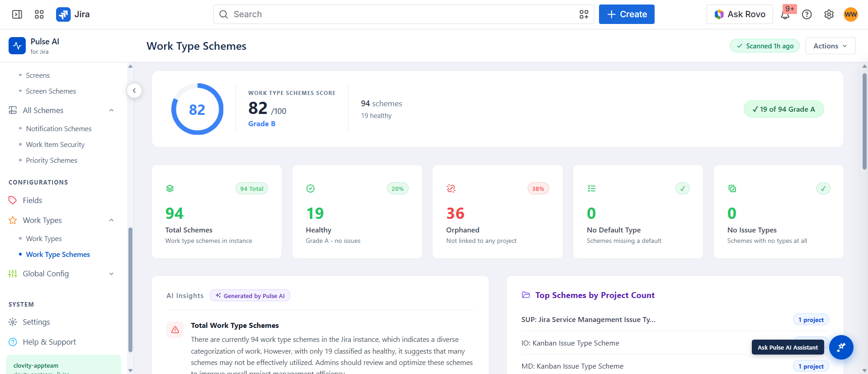Open Help & Support link
This screenshot has width=868, height=374.
49,342
